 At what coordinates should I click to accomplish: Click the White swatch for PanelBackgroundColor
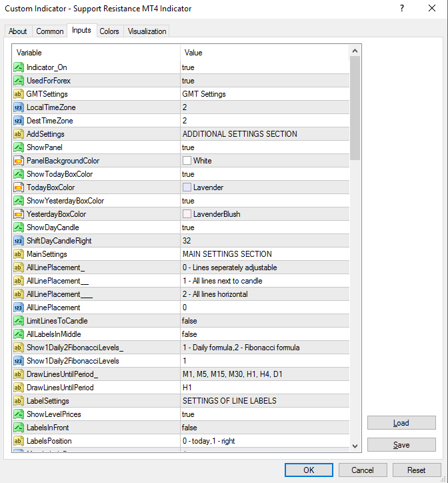point(187,161)
